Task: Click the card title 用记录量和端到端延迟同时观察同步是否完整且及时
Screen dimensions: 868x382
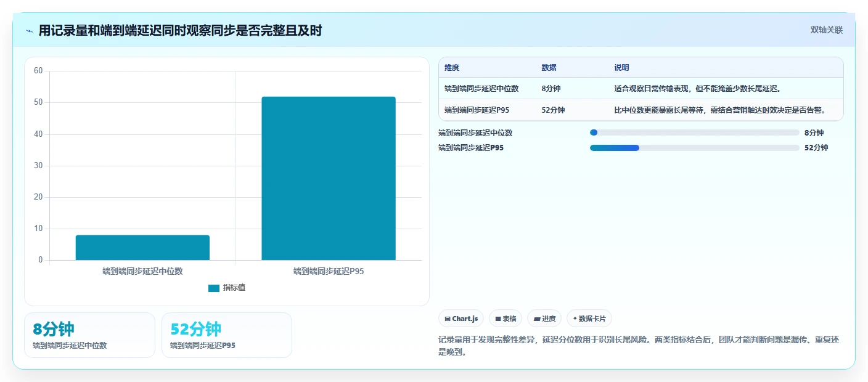Action: click(180, 30)
